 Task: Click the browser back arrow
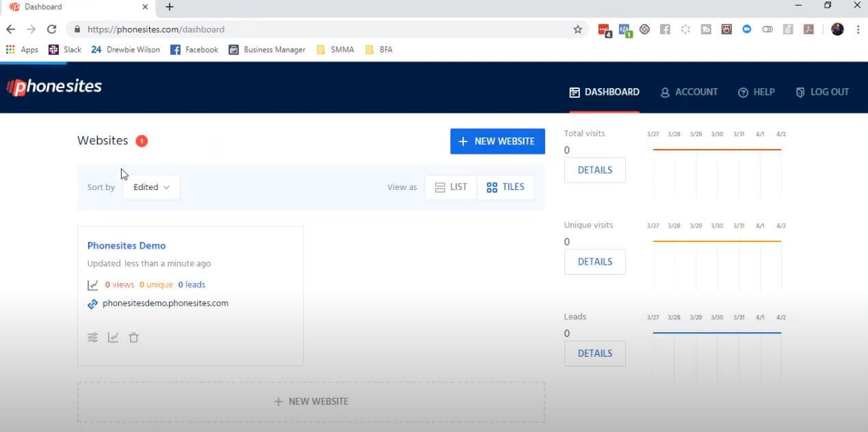coord(10,29)
